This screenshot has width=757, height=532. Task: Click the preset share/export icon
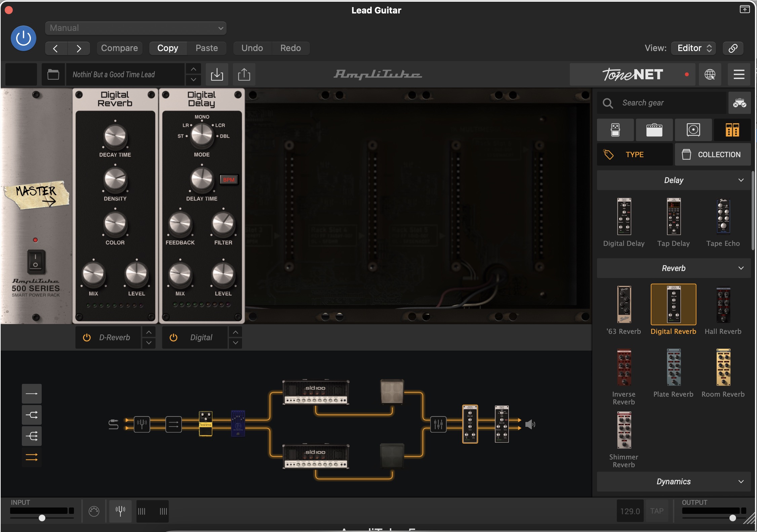point(244,74)
